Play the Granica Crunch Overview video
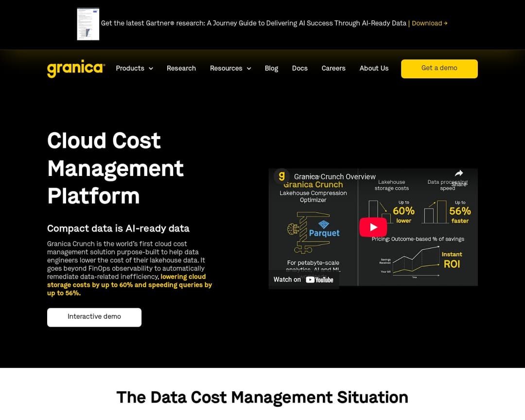This screenshot has width=525, height=420. (373, 227)
